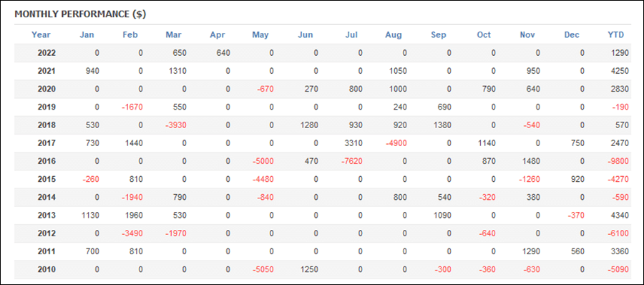Click the -4900 value in August 2017

point(396,143)
